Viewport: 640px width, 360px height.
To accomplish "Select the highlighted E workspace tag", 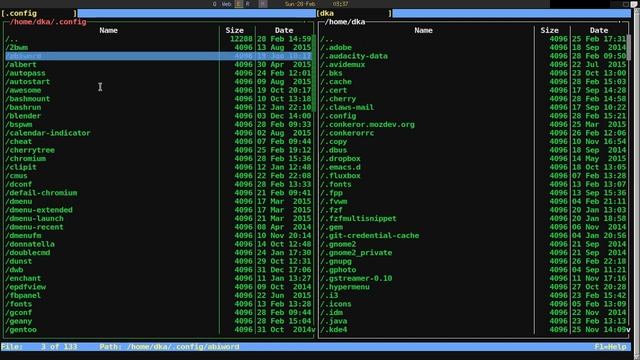I will pyautogui.click(x=239, y=4).
